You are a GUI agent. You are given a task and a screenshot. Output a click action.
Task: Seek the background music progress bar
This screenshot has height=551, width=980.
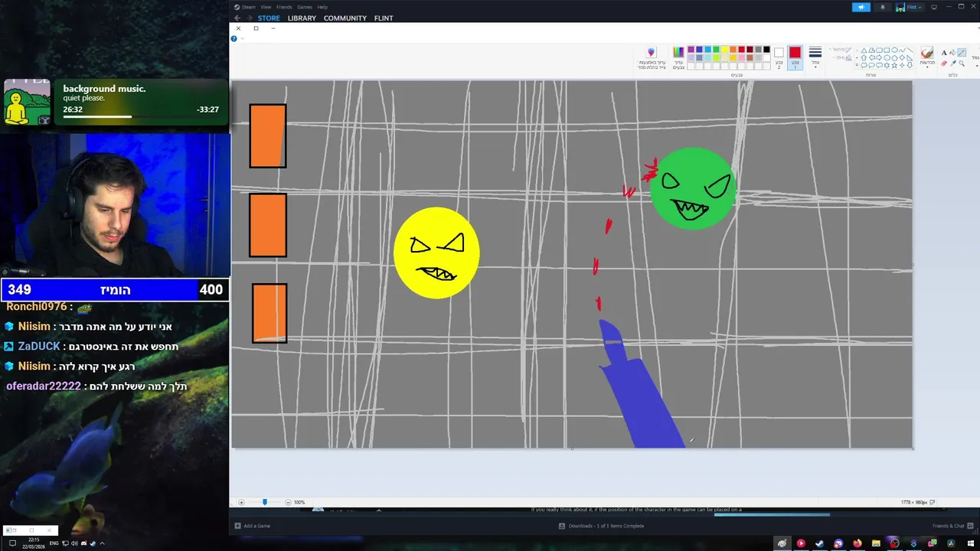pos(141,117)
